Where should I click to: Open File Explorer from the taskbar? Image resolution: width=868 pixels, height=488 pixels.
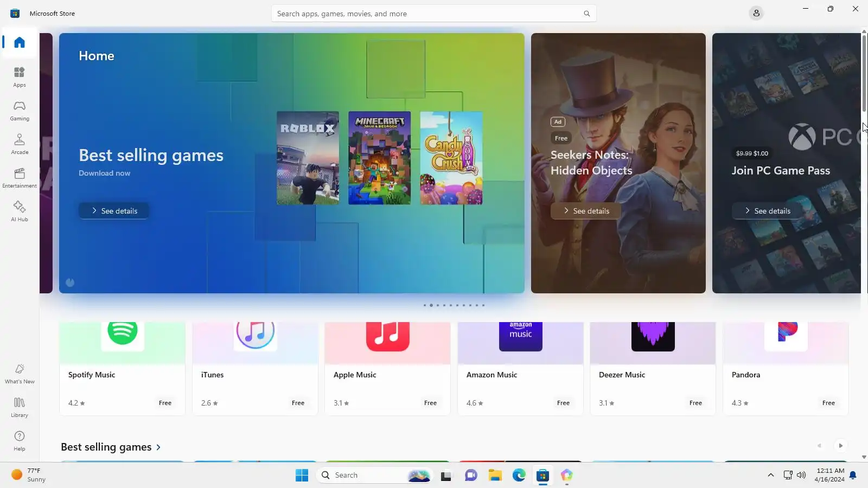[495, 476]
